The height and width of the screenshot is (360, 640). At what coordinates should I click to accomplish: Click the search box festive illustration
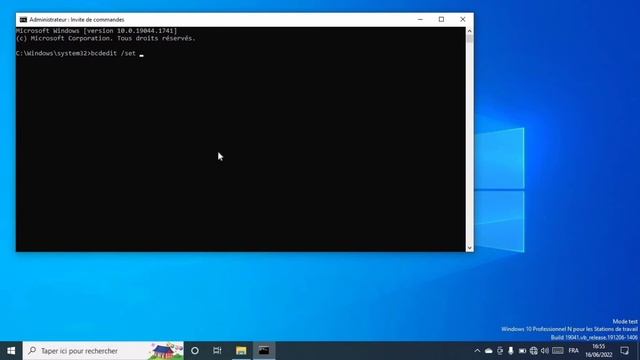point(166,351)
